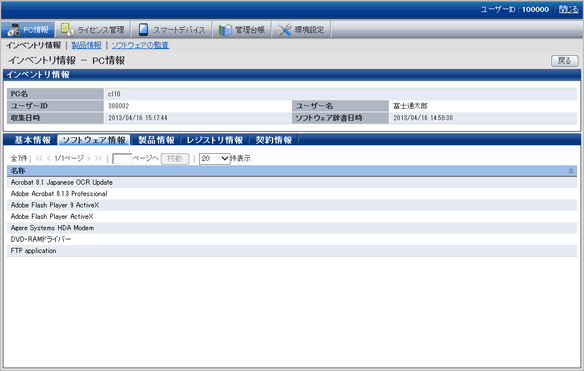This screenshot has height=371, width=584.
Task: Go to last page with >> arrow
Action: click(98, 158)
